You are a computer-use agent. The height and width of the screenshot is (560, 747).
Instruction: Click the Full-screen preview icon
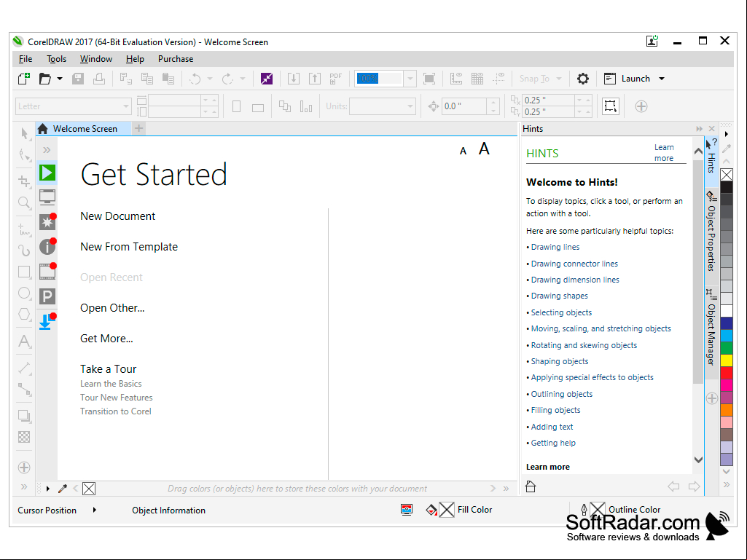coord(429,79)
